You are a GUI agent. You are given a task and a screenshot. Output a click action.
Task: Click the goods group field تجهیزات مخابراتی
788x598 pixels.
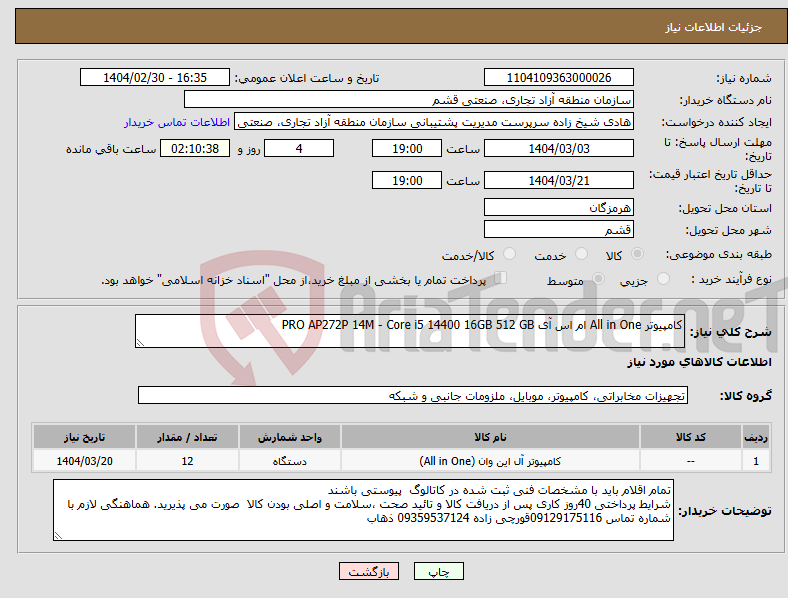pos(413,395)
